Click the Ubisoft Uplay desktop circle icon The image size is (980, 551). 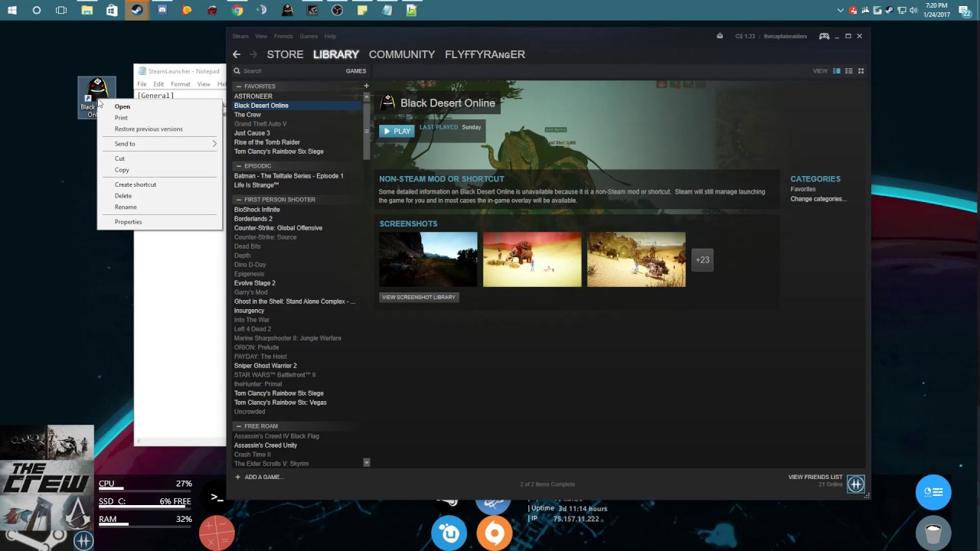tap(449, 533)
